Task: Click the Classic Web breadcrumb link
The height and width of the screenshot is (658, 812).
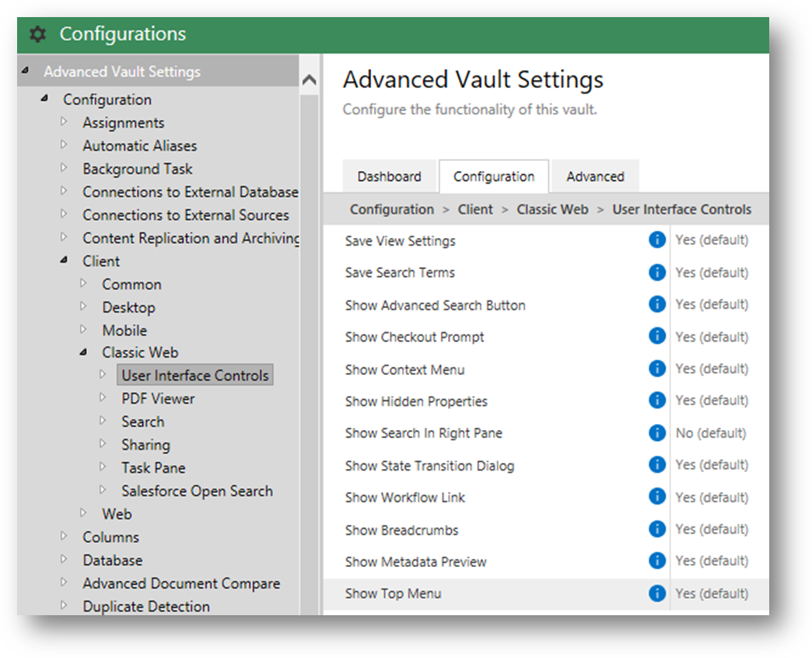Action: click(x=552, y=209)
